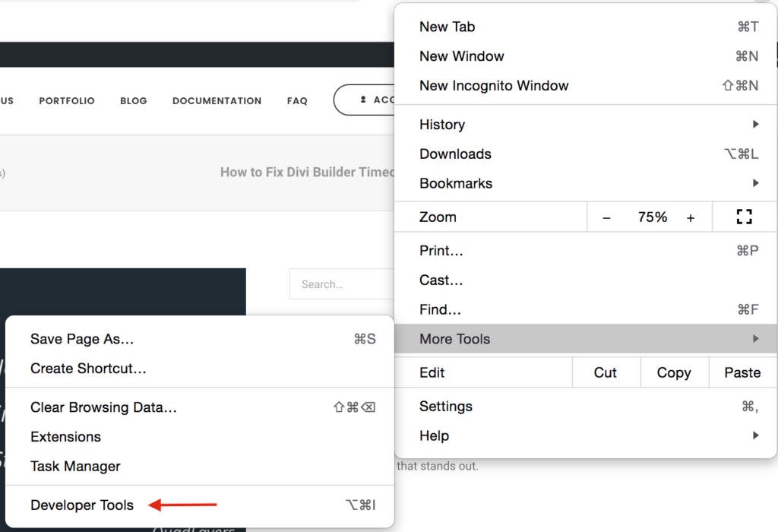Open Clear Browsing Data...
778x532 pixels.
(x=200, y=407)
